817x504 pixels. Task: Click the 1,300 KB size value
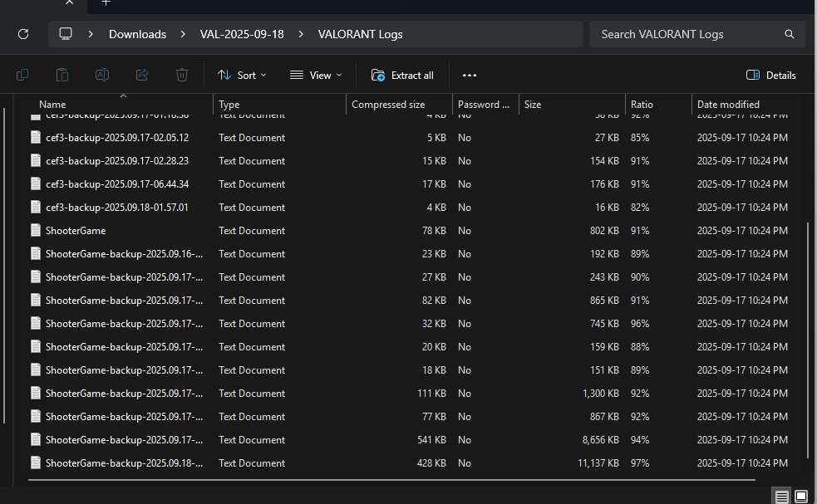click(600, 393)
